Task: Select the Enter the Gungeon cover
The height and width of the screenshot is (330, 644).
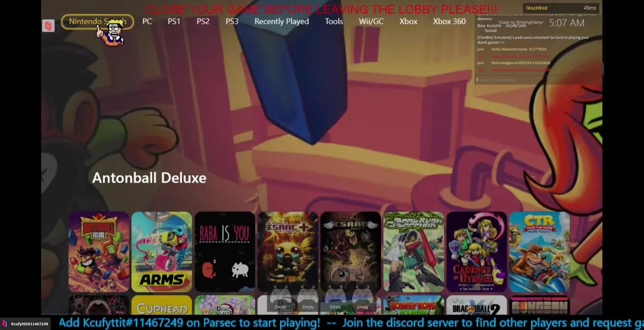Action: click(x=539, y=306)
